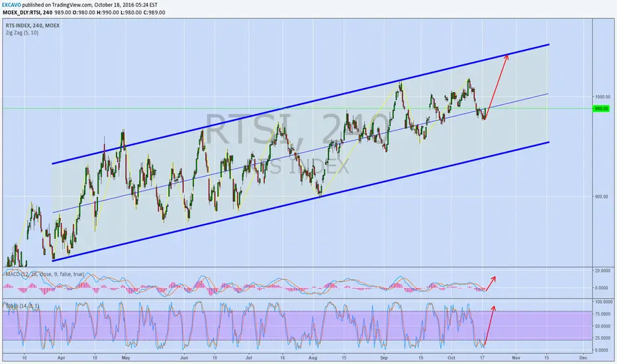
Task: Click the Dec label on time axis
Action: point(583,357)
